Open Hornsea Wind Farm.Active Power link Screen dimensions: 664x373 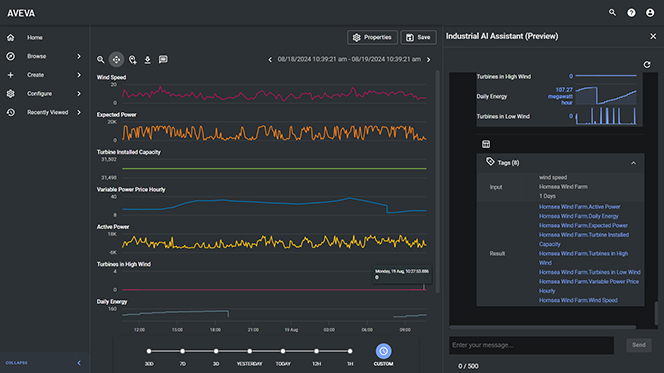tap(579, 207)
